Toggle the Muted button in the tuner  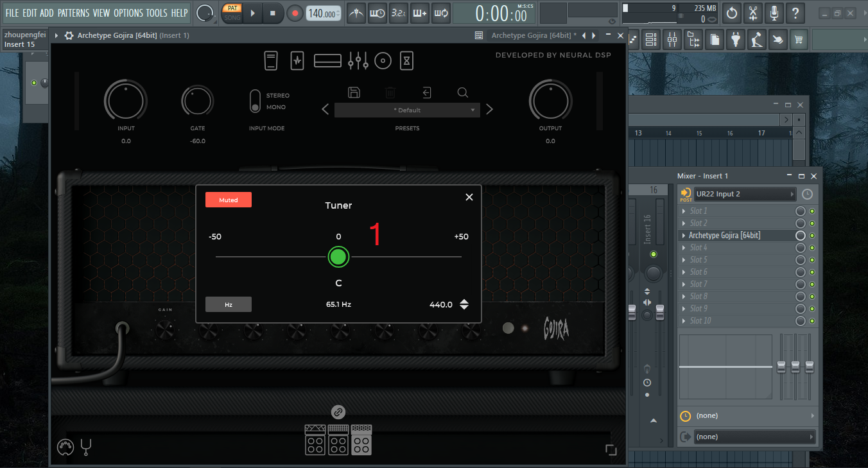[x=229, y=200]
